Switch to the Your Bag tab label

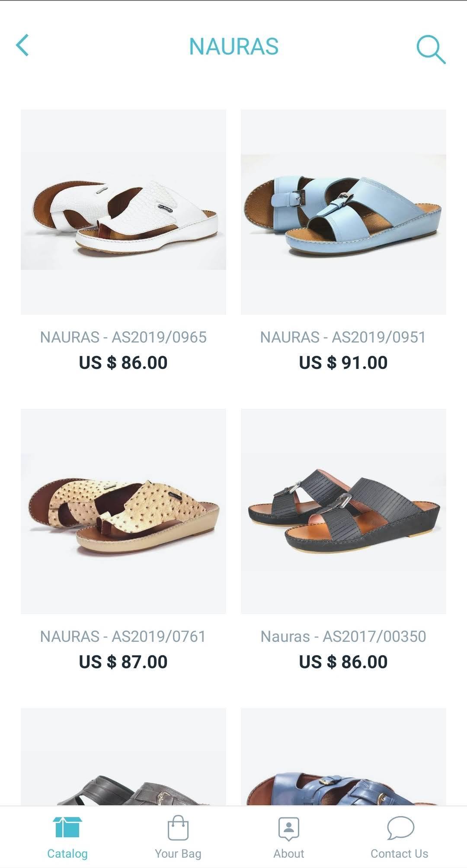[x=178, y=854]
